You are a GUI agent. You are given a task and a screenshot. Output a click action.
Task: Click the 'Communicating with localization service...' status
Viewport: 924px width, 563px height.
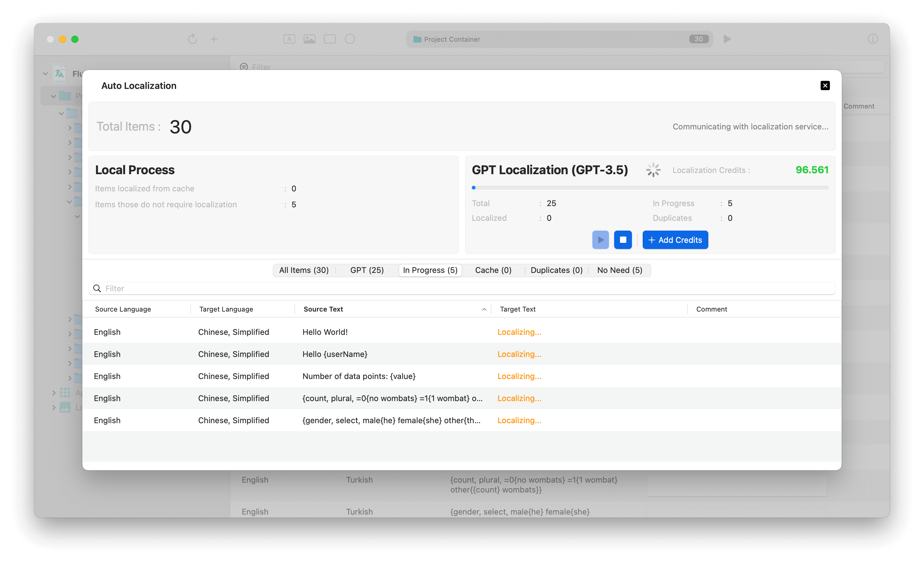[x=750, y=127]
